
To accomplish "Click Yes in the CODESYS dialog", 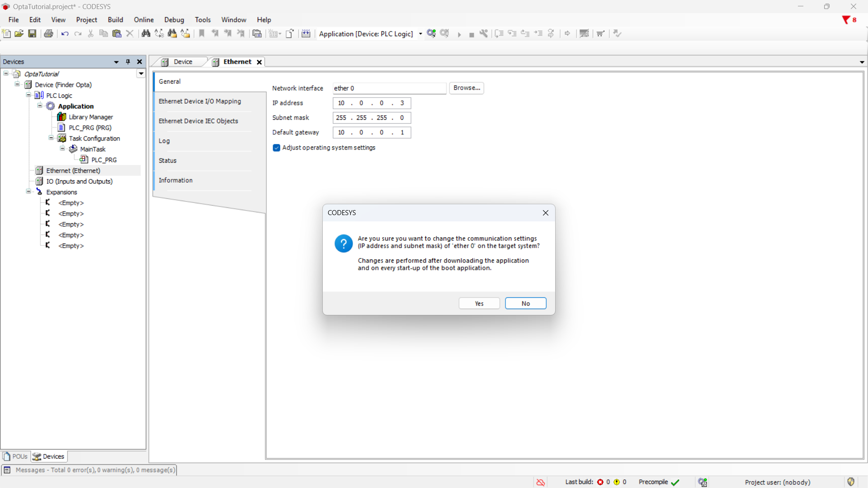I will coord(479,304).
